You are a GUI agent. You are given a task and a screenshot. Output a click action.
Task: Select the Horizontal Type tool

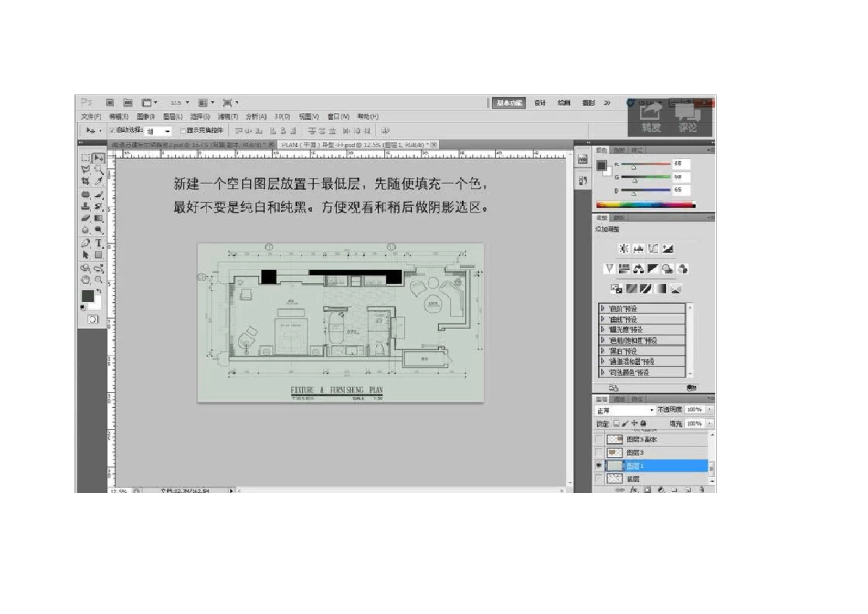99,243
